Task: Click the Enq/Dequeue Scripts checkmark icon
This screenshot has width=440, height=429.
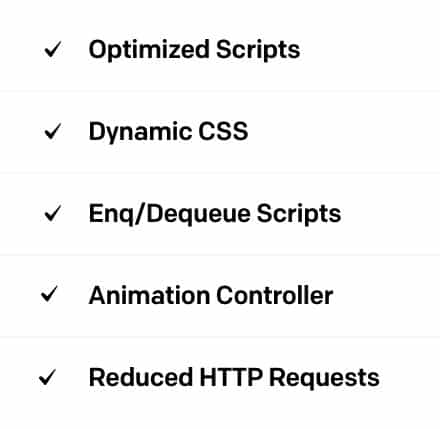Action: 53,213
